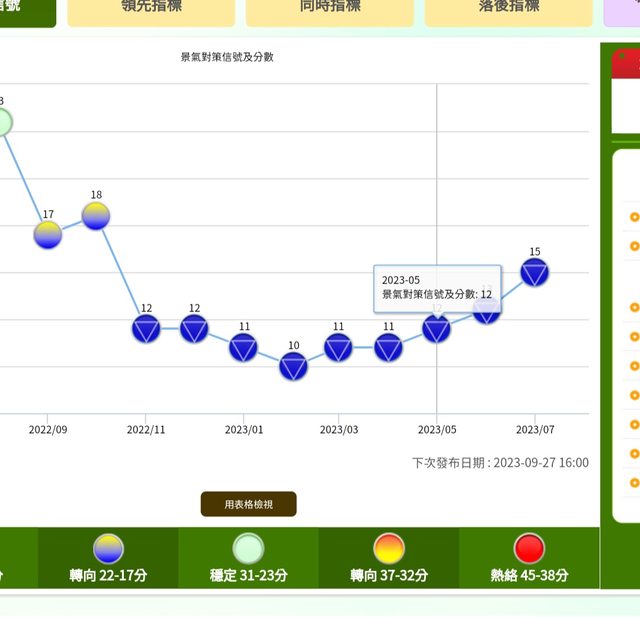Click the 2023/01 data point valued 11
This screenshot has height=617, width=640.
[243, 347]
